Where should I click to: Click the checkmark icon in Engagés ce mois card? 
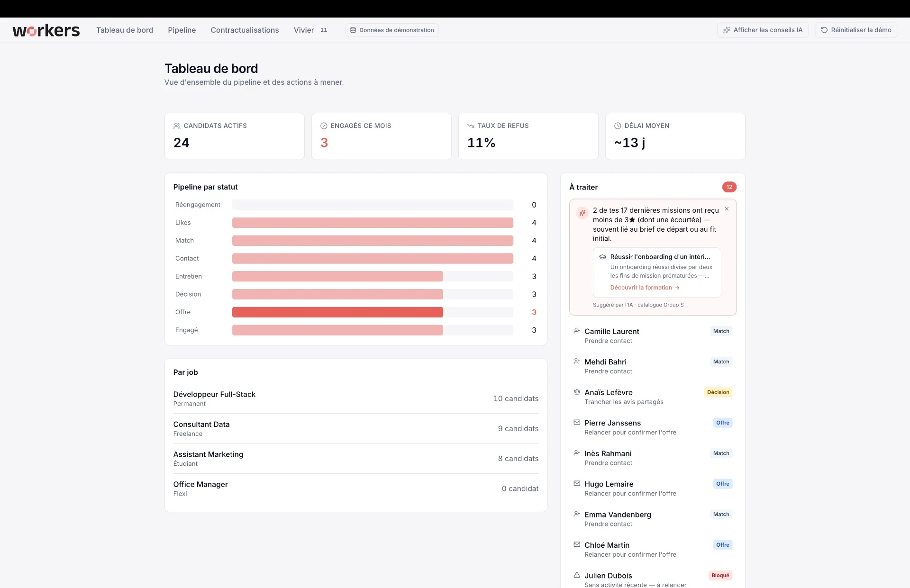324,126
